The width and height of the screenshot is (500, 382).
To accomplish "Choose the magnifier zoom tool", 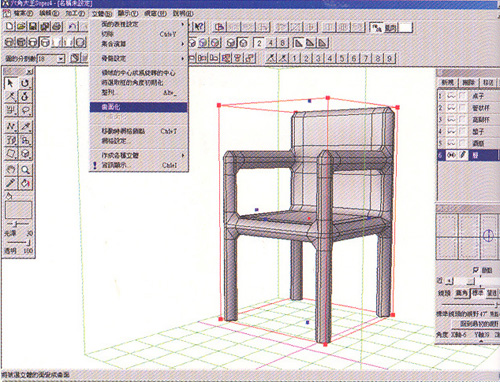I will point(25,169).
